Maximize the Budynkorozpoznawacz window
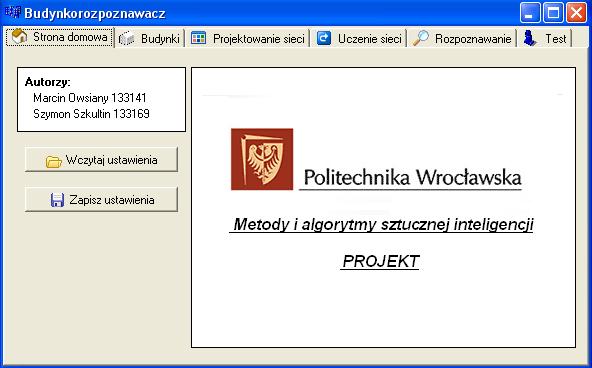592x368 pixels. [x=553, y=12]
